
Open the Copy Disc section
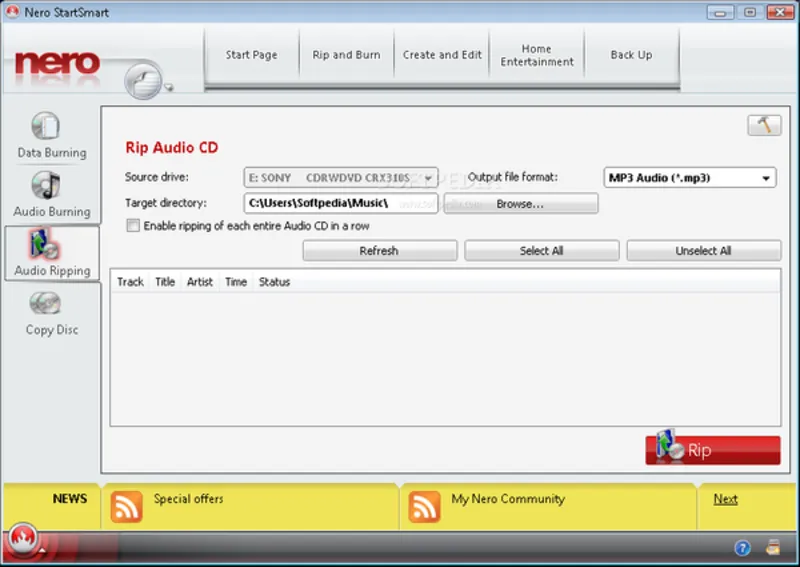(51, 313)
